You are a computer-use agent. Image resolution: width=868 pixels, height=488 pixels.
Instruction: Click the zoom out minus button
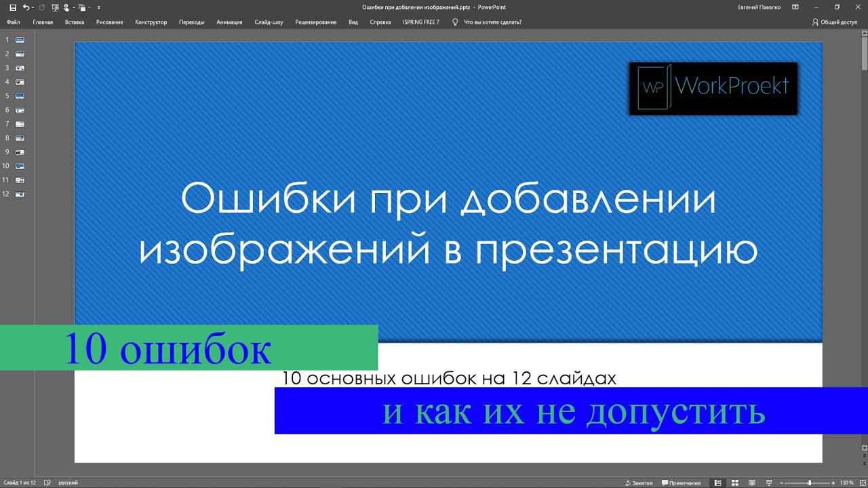click(x=781, y=483)
